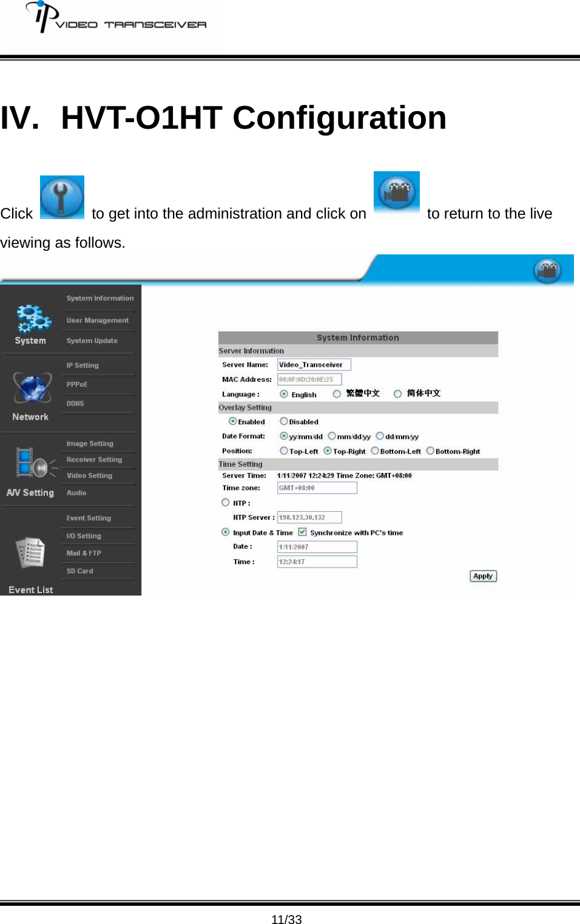This screenshot has height=924, width=580.
Task: Open the User Management menu item
Action: [98, 320]
